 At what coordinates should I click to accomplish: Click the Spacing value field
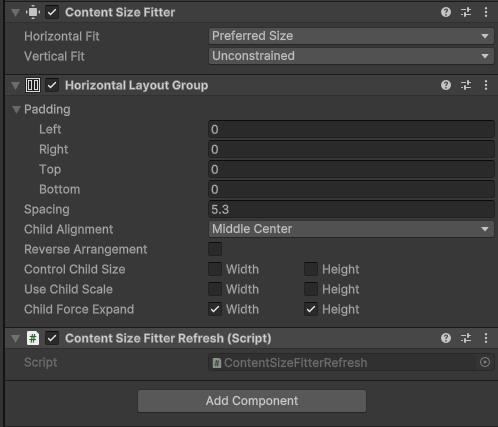coord(351,209)
